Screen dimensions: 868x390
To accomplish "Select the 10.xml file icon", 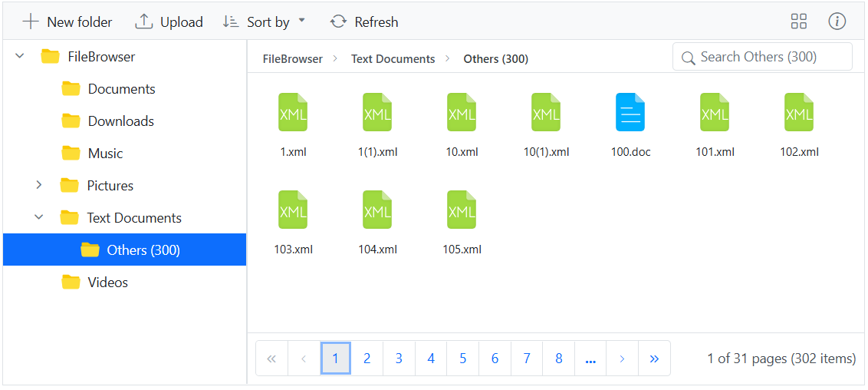I will coord(462,112).
